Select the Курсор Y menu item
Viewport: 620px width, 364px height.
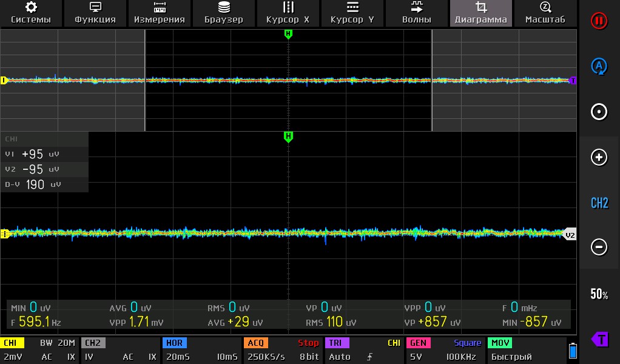(352, 13)
